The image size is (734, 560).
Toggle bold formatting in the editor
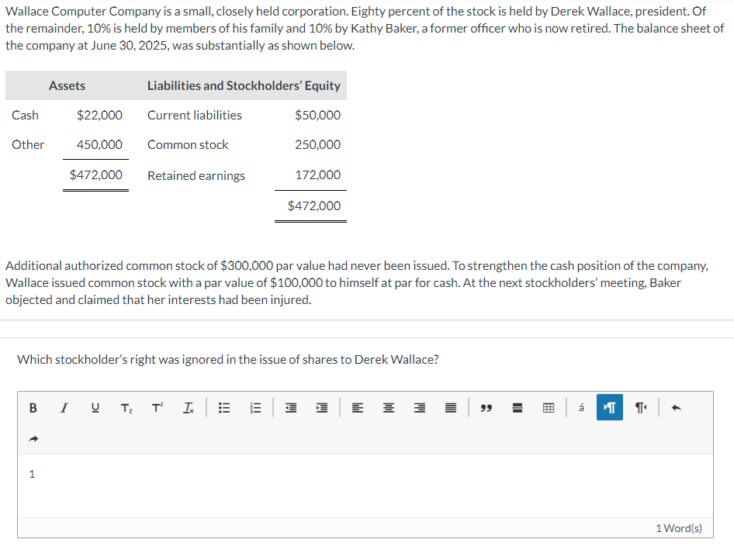[33, 407]
